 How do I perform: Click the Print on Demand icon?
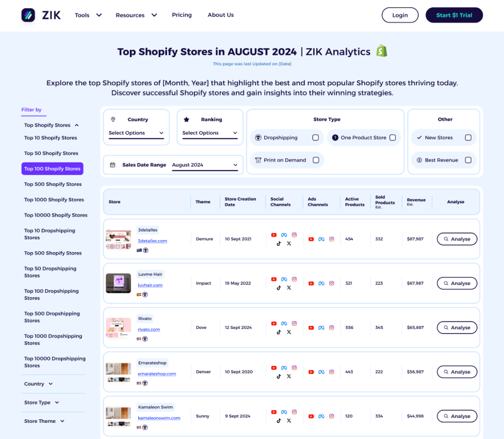(x=258, y=160)
